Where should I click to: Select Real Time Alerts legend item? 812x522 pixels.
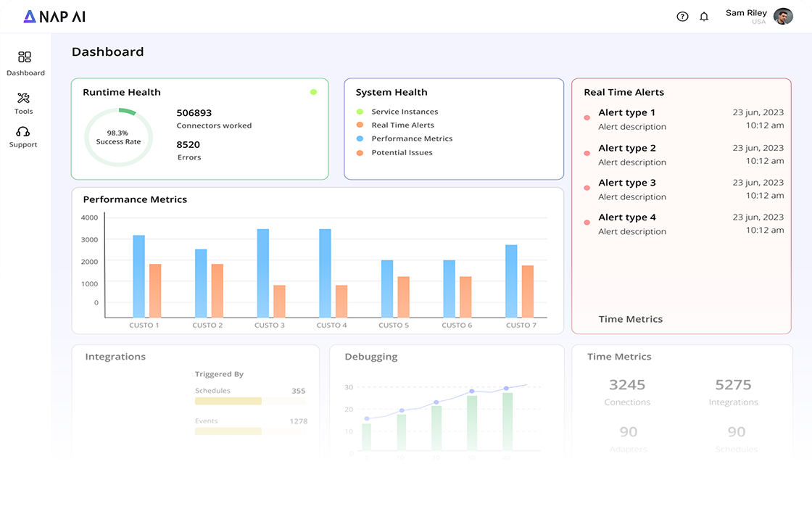click(x=402, y=125)
